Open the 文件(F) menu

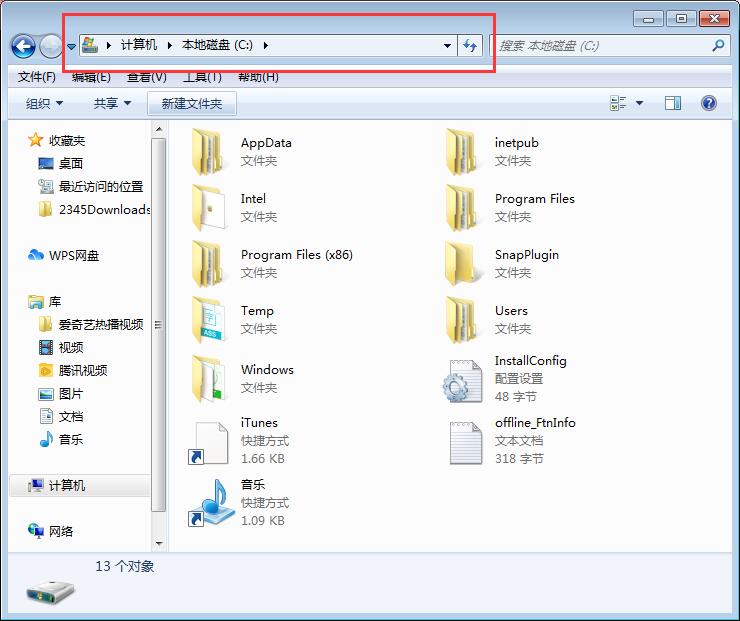[x=36, y=76]
